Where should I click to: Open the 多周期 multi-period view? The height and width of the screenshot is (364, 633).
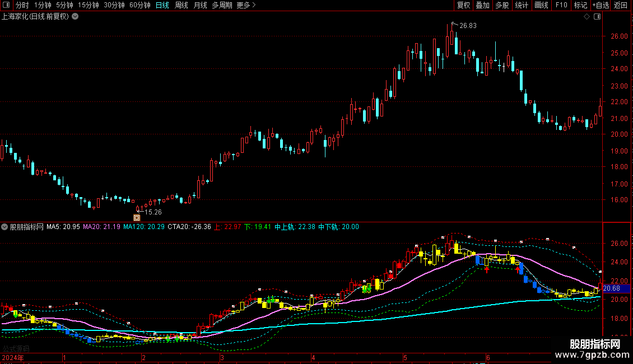tap(222, 5)
